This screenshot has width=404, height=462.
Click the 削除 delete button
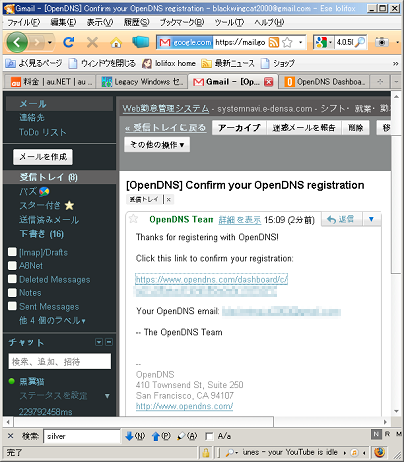tap(356, 128)
